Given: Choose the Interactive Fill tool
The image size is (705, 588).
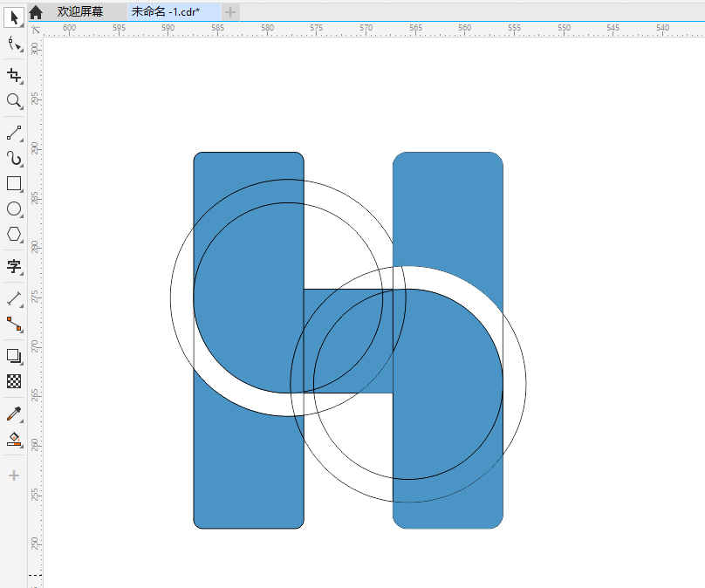Looking at the screenshot, I should [14, 439].
